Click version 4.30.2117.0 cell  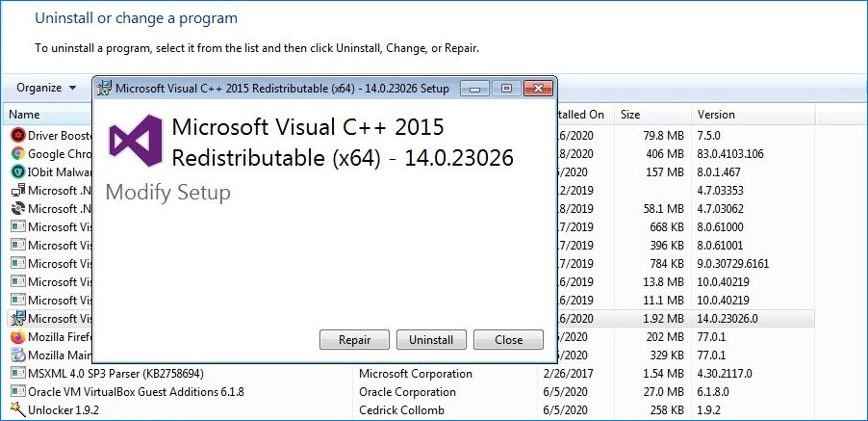pos(725,374)
